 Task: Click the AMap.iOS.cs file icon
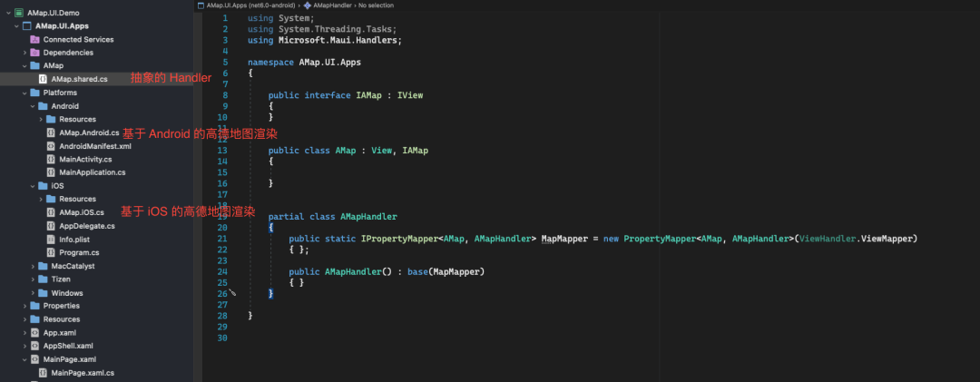tap(51, 212)
